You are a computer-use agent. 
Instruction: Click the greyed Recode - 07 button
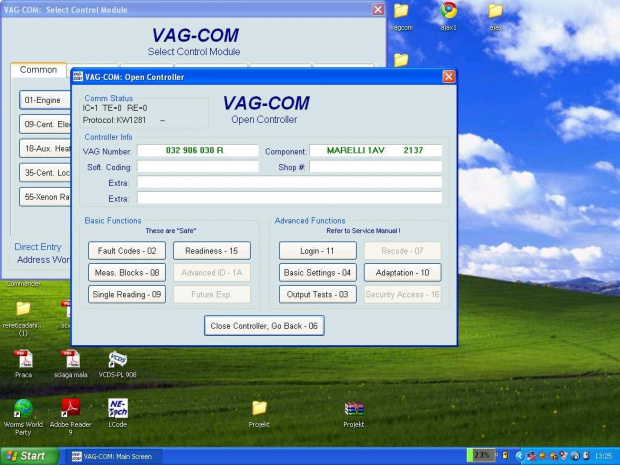click(x=403, y=251)
